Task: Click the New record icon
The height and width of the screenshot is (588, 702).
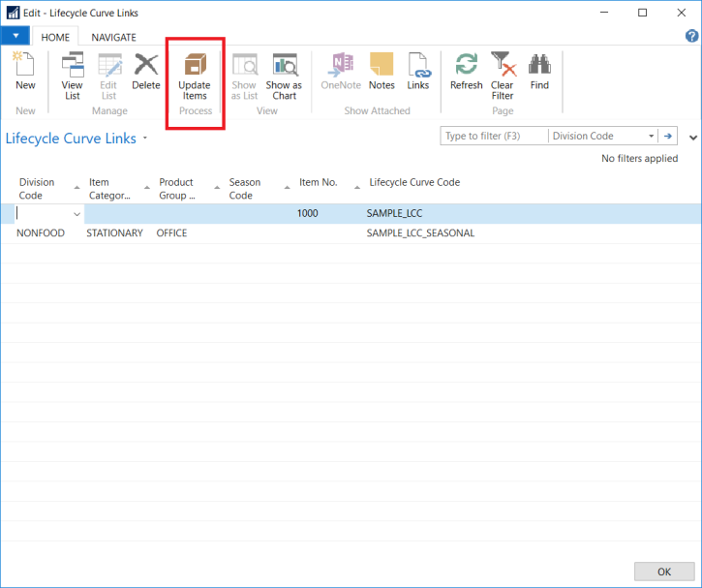Action: coord(25,74)
